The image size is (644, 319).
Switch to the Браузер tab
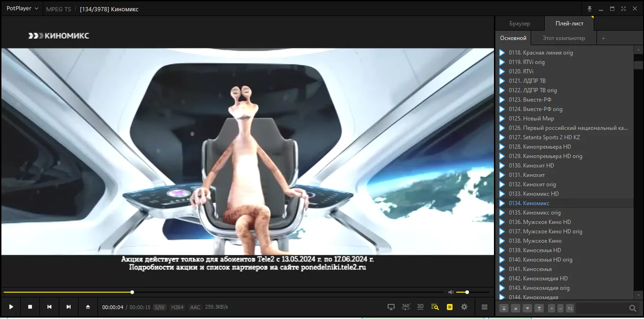click(x=520, y=24)
